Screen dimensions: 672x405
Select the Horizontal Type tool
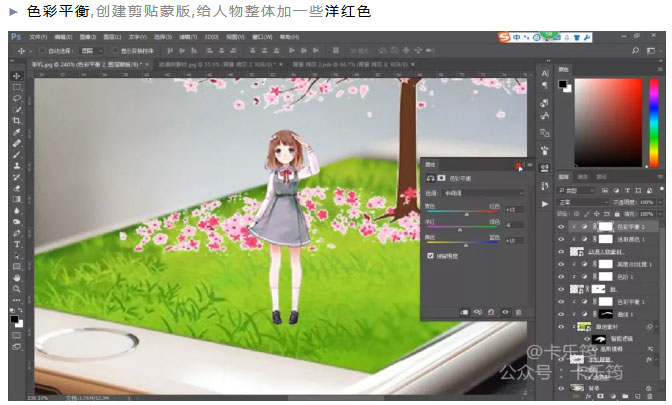[x=17, y=244]
